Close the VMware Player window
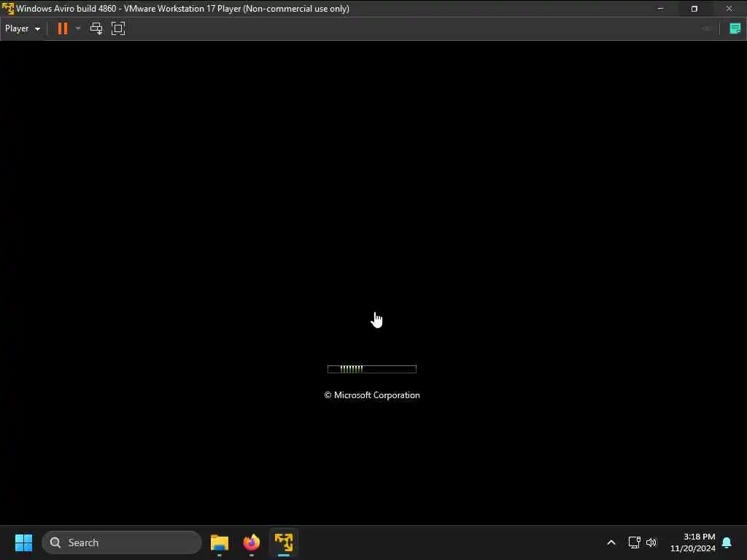 coord(729,9)
